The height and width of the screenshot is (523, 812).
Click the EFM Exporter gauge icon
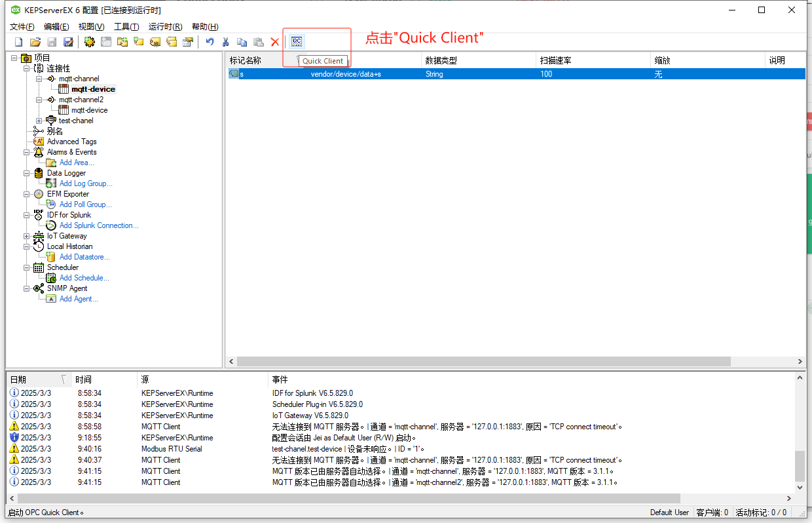[39, 194]
